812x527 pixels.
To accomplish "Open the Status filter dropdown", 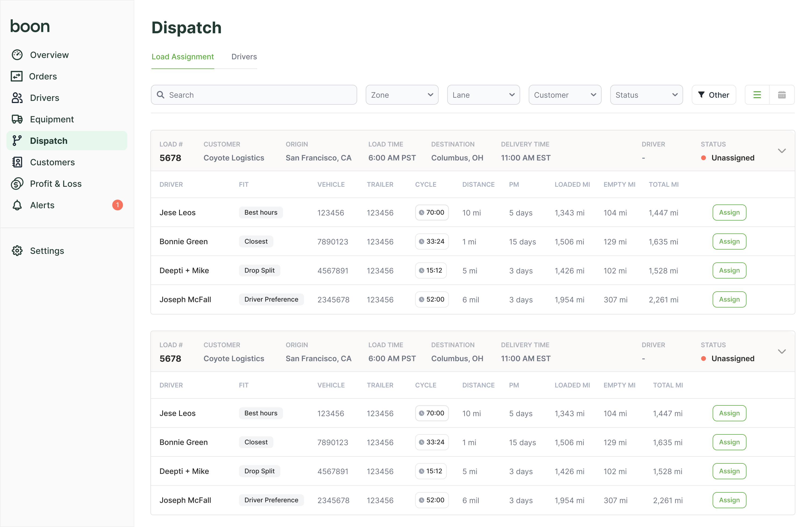I will coord(646,95).
